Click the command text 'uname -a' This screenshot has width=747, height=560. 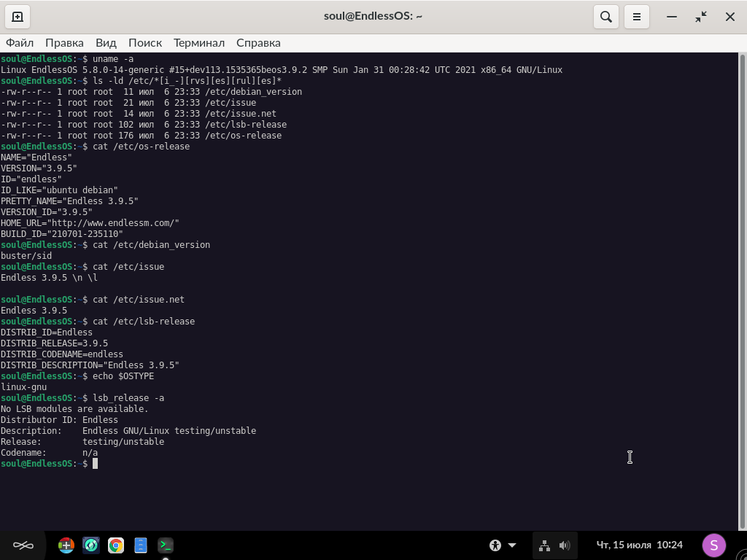point(113,59)
